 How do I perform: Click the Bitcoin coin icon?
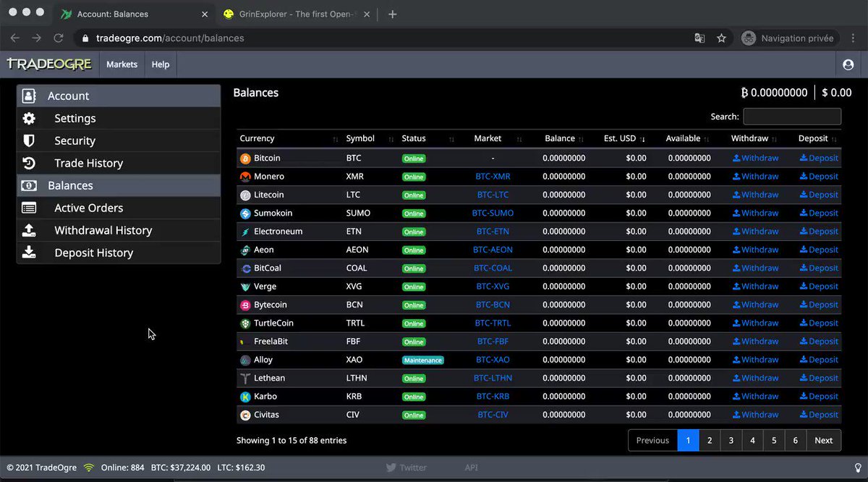click(245, 158)
